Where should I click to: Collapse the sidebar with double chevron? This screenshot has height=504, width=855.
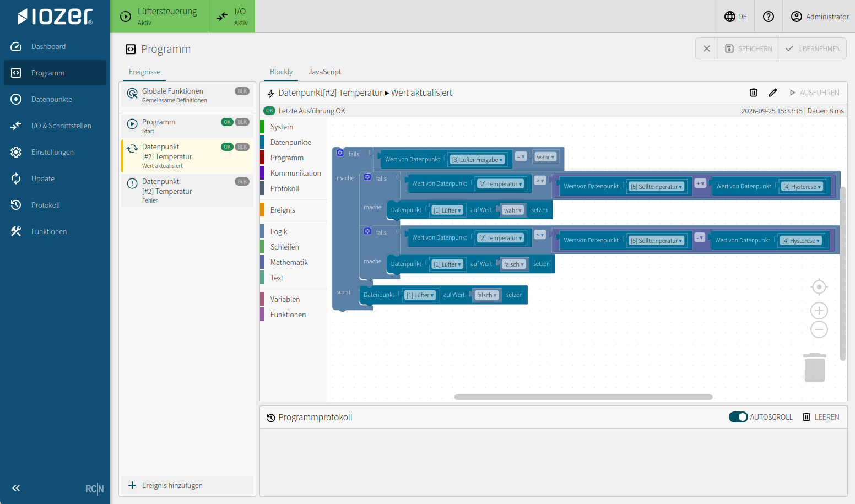16,488
